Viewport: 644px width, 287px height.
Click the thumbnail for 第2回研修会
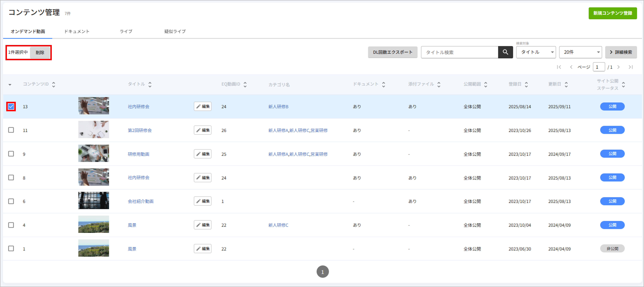click(x=94, y=130)
